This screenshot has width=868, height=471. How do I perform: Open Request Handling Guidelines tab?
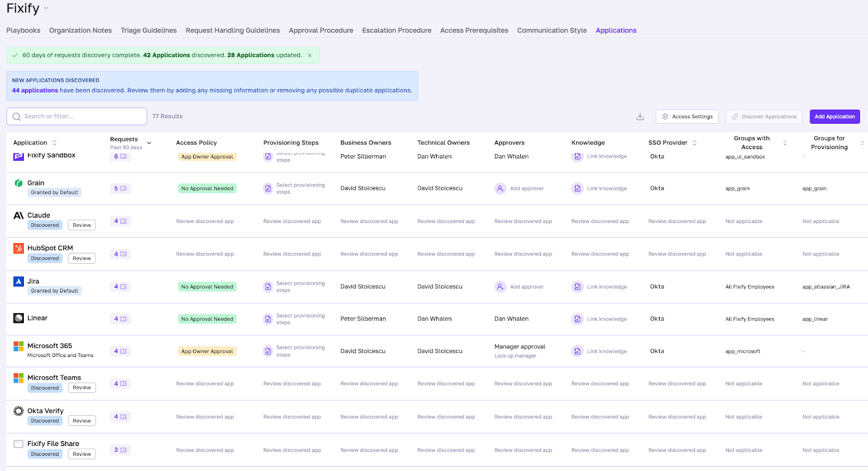[x=233, y=30]
